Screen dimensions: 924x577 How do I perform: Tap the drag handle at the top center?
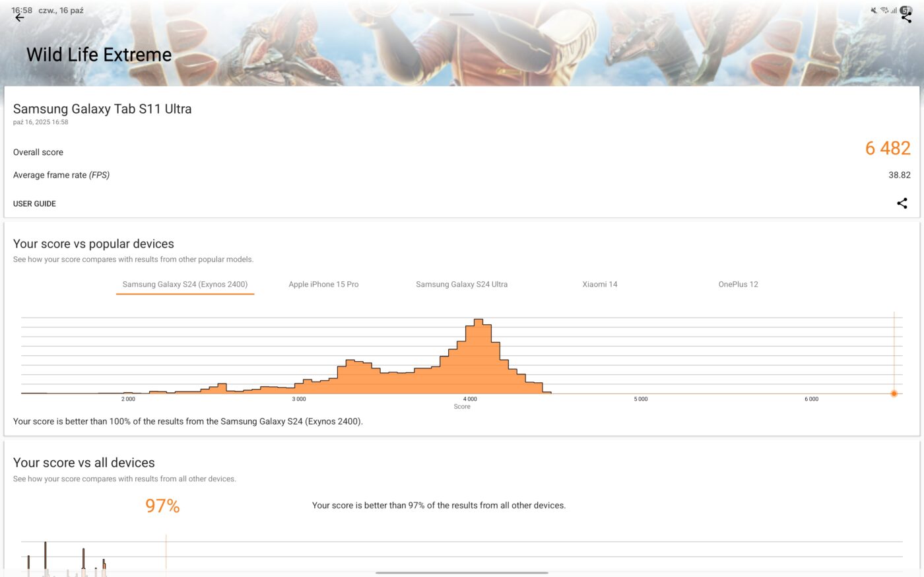[461, 15]
